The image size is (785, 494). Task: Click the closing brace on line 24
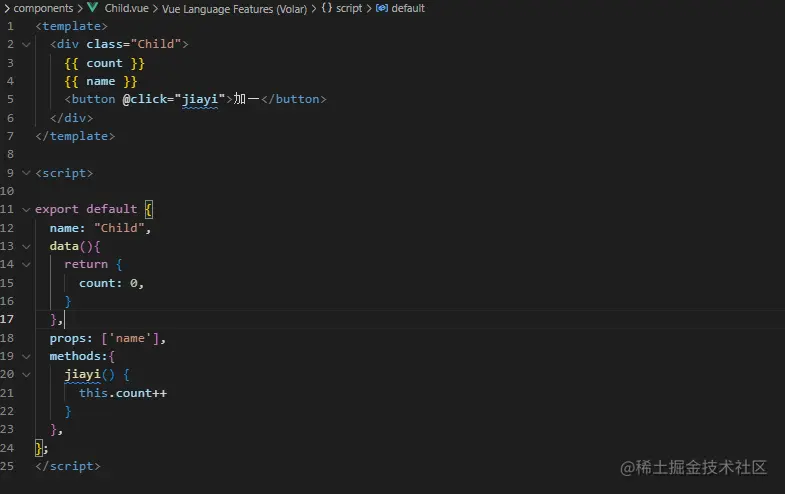click(x=39, y=448)
